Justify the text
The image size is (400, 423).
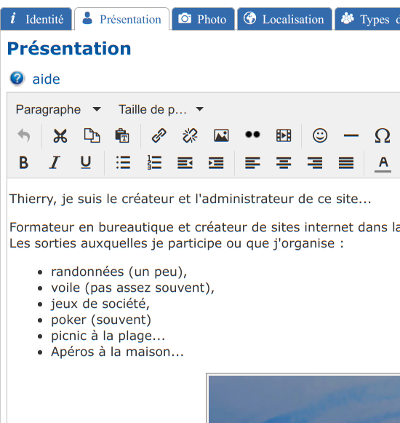346,163
